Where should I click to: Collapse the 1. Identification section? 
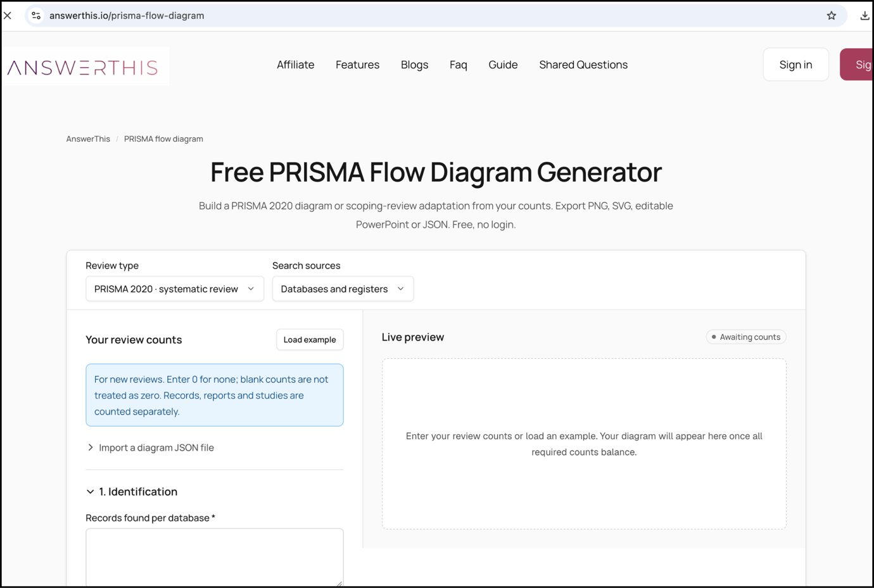coord(132,492)
